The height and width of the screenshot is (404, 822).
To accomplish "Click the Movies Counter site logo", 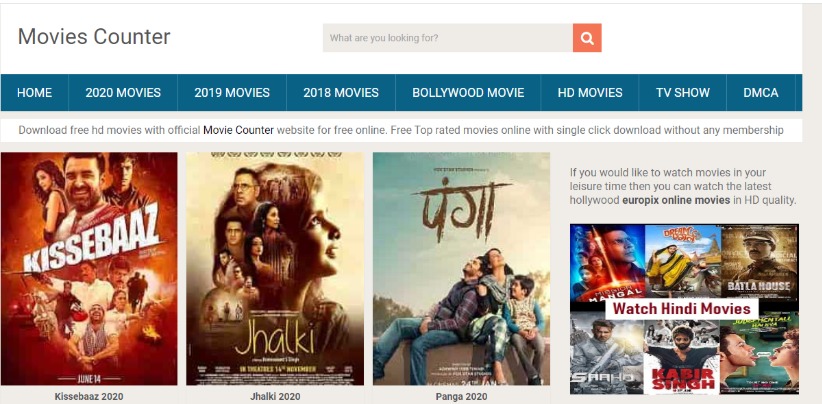I will pos(94,37).
